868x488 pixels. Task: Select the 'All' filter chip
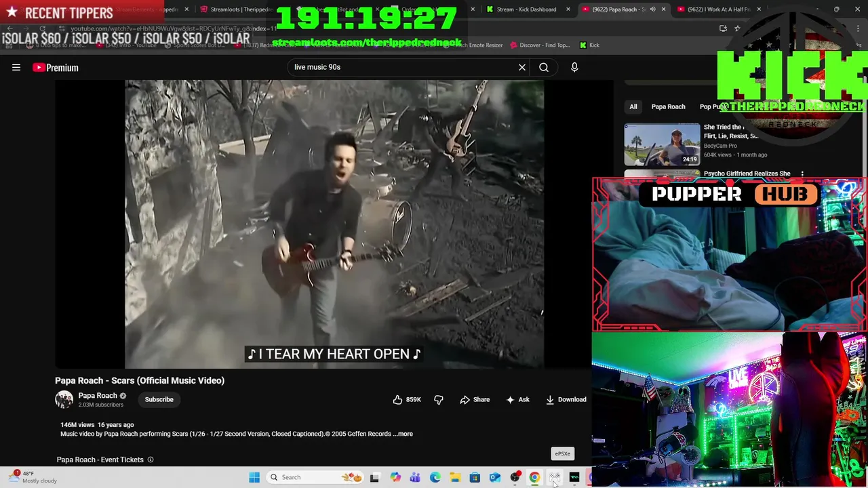(x=633, y=106)
